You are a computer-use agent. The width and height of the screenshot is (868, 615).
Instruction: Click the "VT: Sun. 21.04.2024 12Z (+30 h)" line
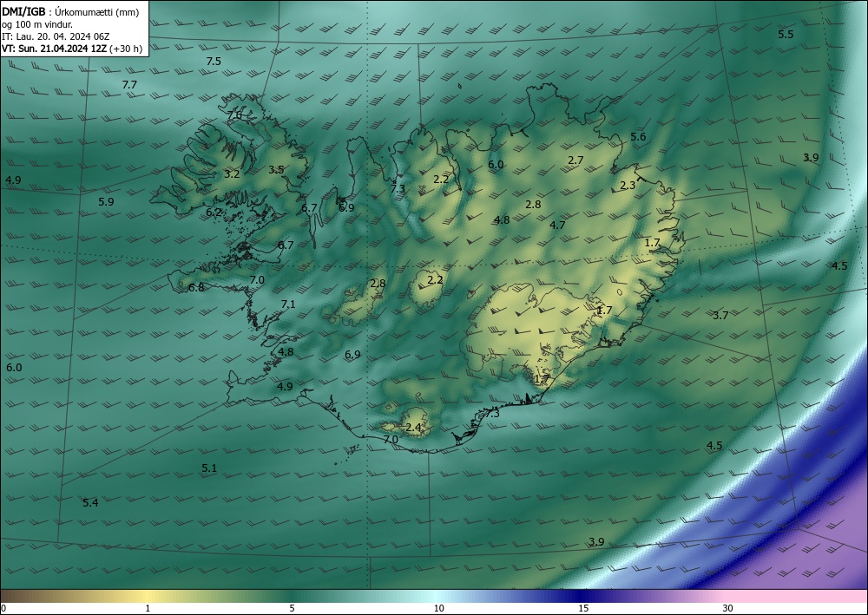coord(72,49)
